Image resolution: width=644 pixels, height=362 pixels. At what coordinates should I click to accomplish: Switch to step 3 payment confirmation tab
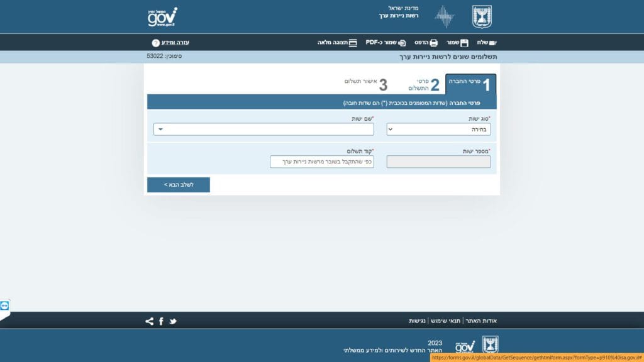[365, 84]
